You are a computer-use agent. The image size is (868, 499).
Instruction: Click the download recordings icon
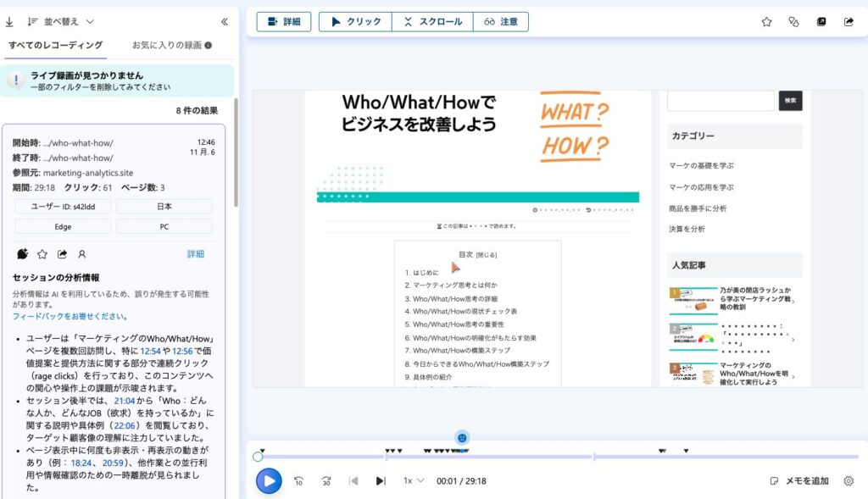[9, 22]
